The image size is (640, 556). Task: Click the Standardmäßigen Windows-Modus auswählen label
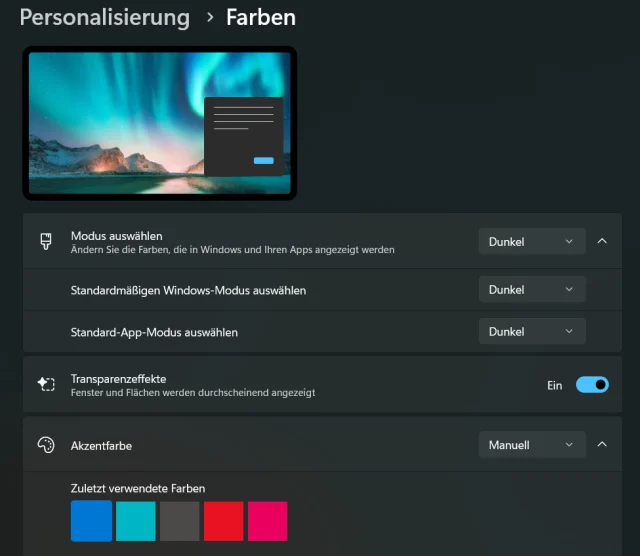tap(188, 290)
